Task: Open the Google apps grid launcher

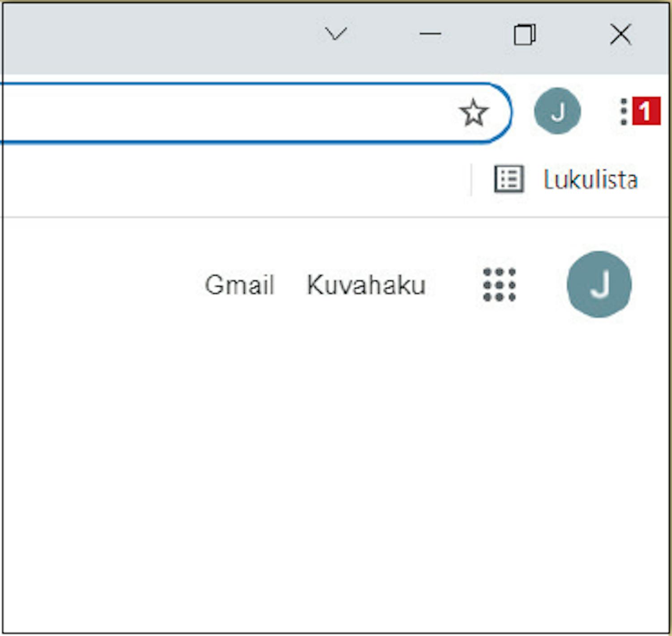Action: [x=500, y=285]
